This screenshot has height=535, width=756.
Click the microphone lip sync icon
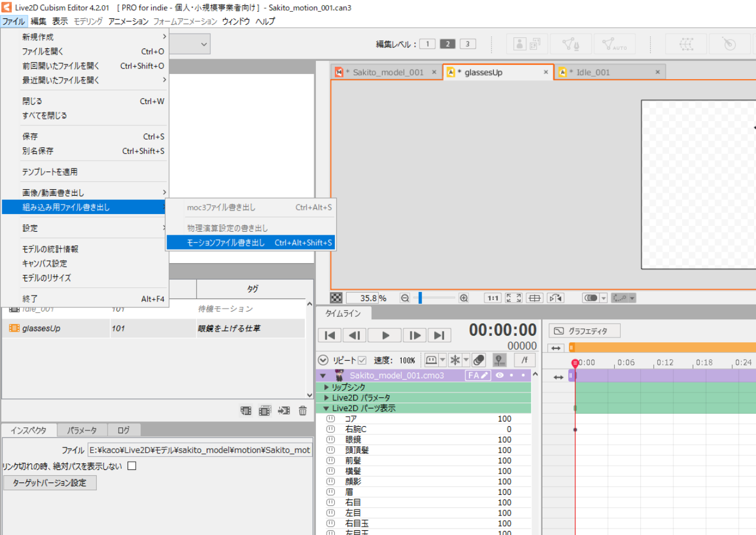(500, 359)
